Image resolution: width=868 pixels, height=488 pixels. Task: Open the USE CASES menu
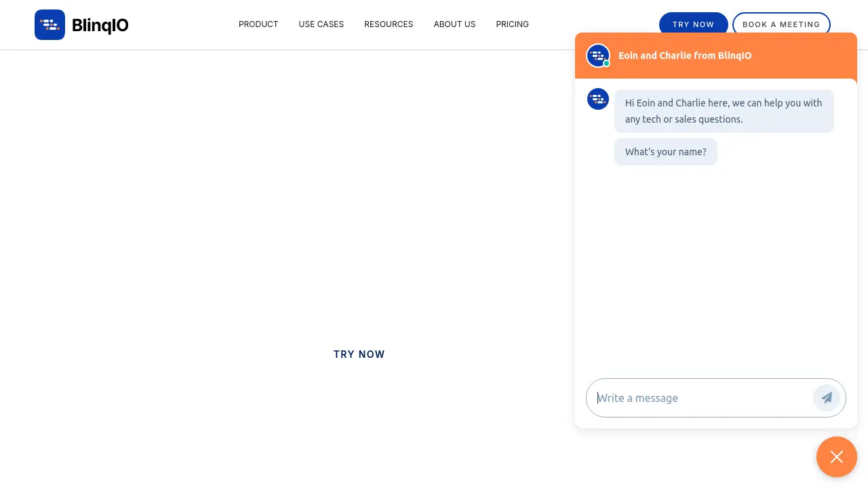point(321,24)
